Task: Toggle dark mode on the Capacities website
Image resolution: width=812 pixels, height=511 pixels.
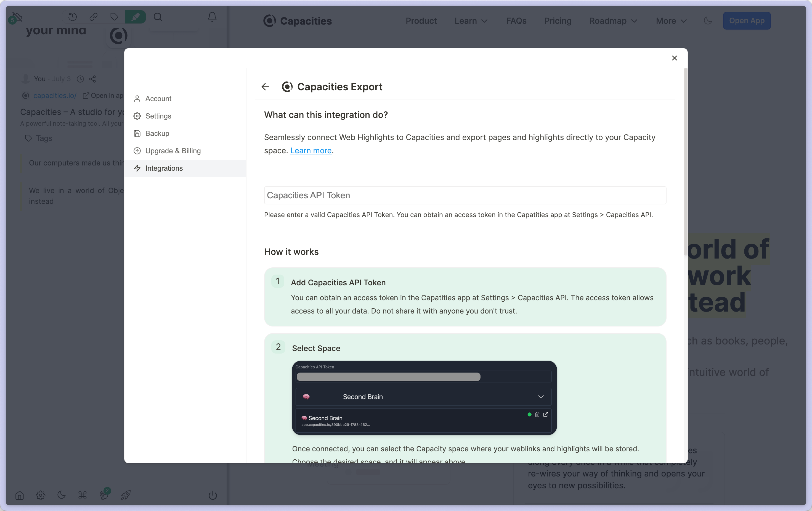Action: 708,21
